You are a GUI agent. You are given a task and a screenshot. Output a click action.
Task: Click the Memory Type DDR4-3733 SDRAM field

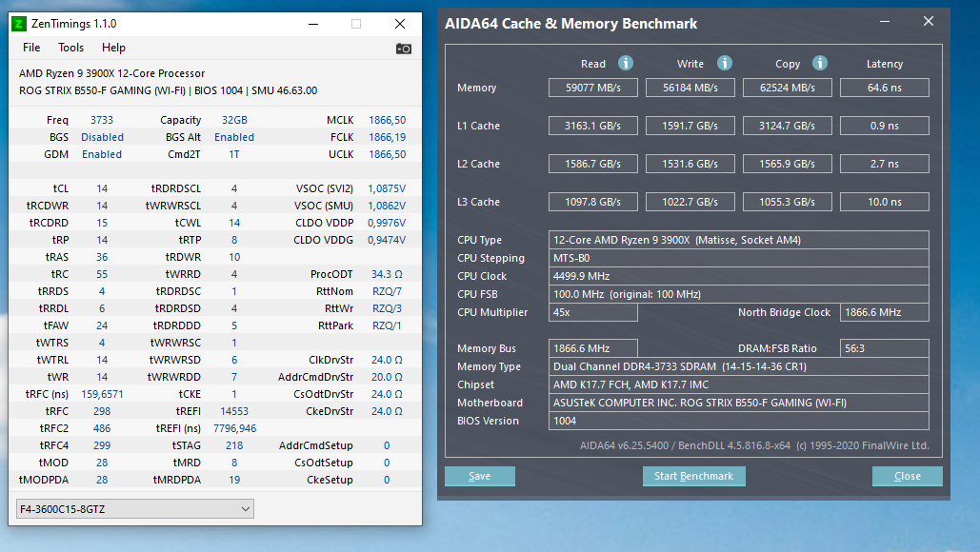tap(739, 366)
